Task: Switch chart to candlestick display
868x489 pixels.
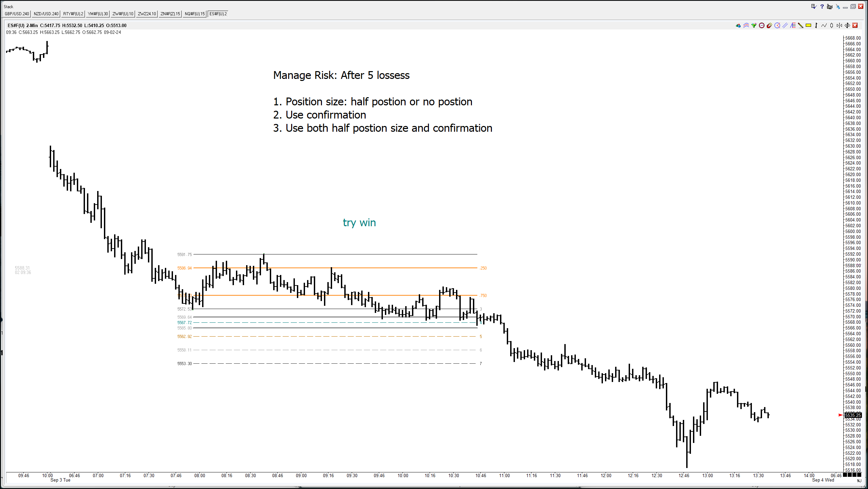Action: [832, 25]
